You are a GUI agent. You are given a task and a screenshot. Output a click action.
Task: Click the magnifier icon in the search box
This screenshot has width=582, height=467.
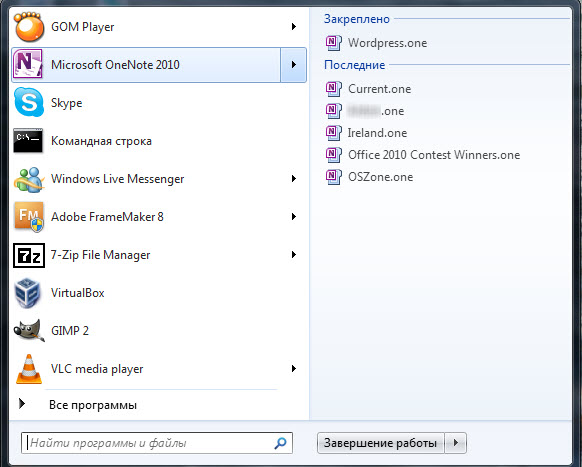tap(280, 442)
